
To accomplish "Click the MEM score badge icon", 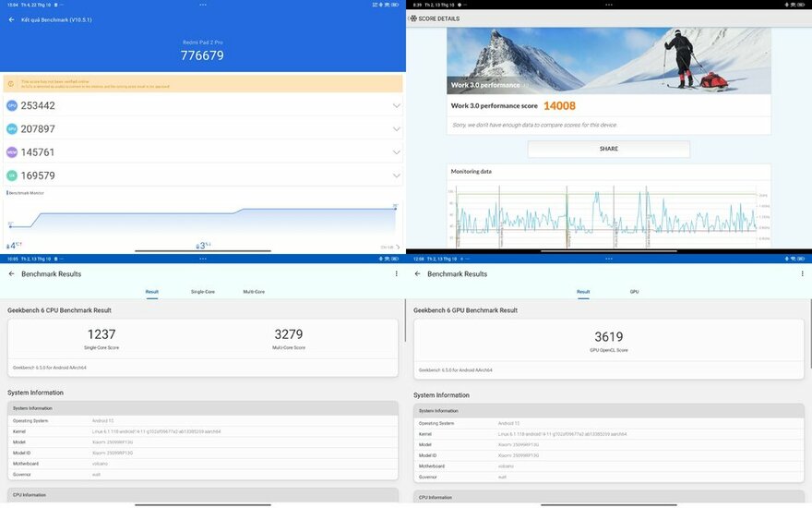I will pos(12,152).
